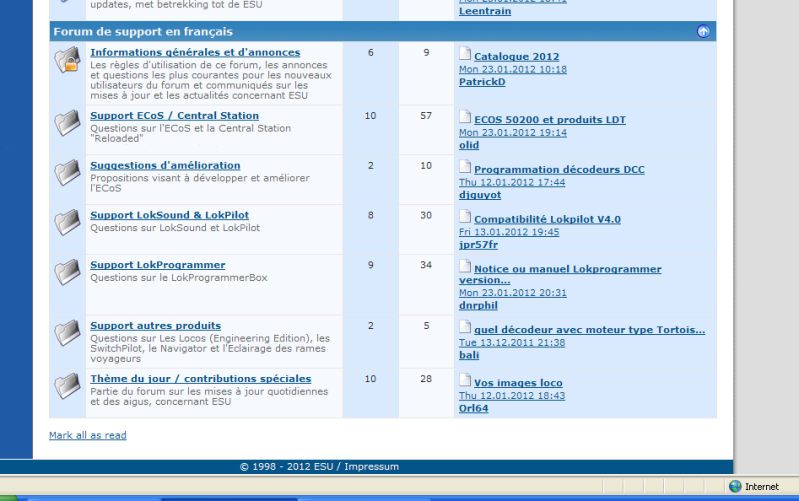View bali user profile
Viewport: 799px width, 501px height.
pos(469,355)
